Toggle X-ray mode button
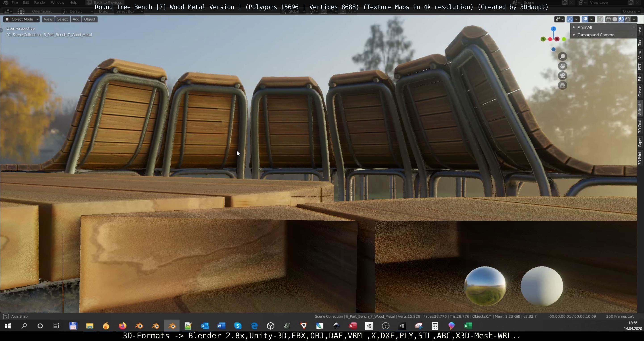The width and height of the screenshot is (644, 341). tap(600, 19)
